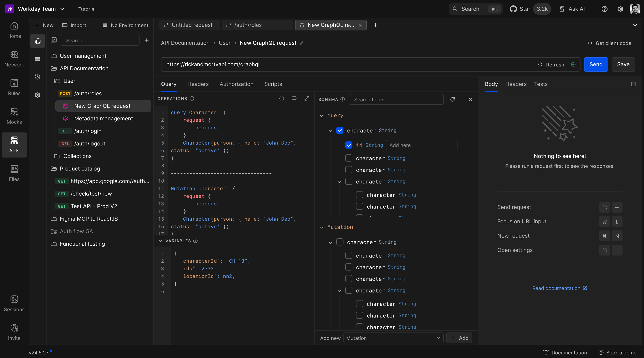Viewport: 644px width, 358px height.
Task: Open the Home section in sidebar
Action: [14, 30]
